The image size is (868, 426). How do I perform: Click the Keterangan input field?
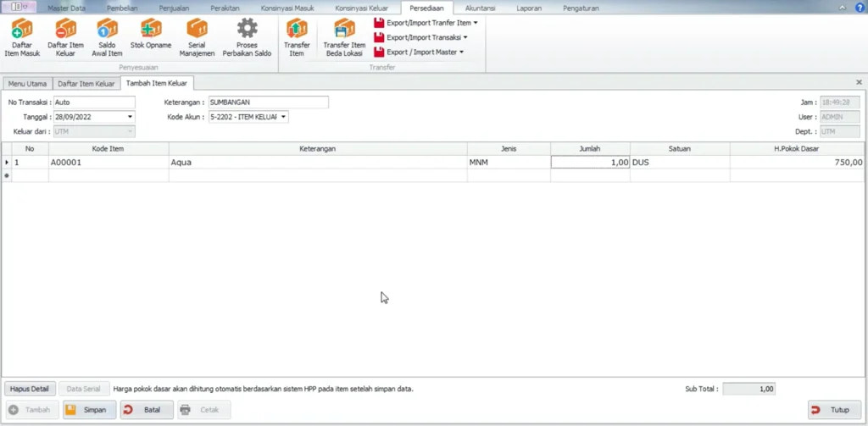[x=268, y=102]
